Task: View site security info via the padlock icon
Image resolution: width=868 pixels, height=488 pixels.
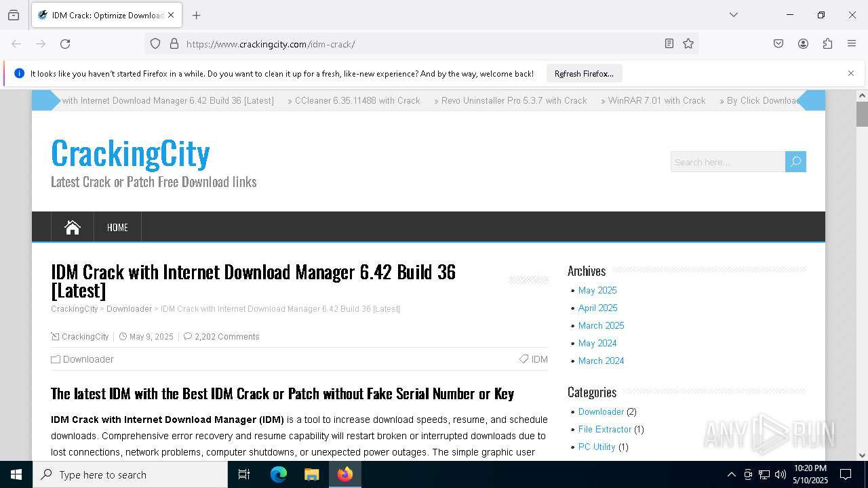Action: click(x=174, y=44)
